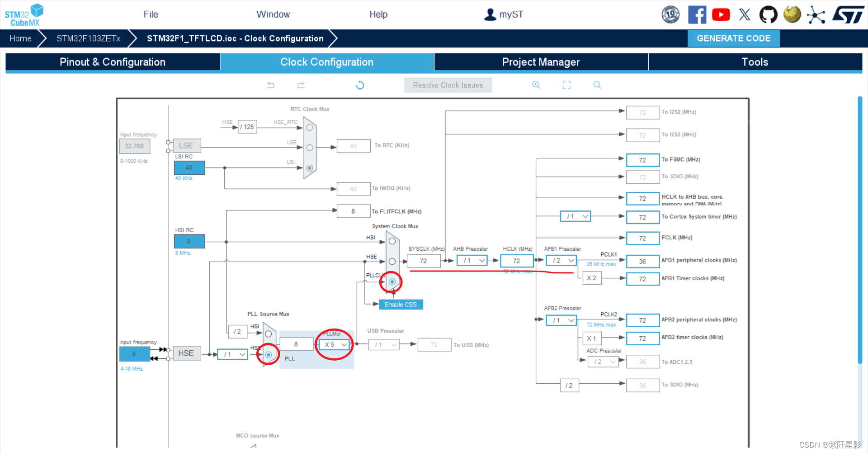Switch to Project Manager tab
Viewport: 868px width, 453px height.
pyautogui.click(x=541, y=62)
